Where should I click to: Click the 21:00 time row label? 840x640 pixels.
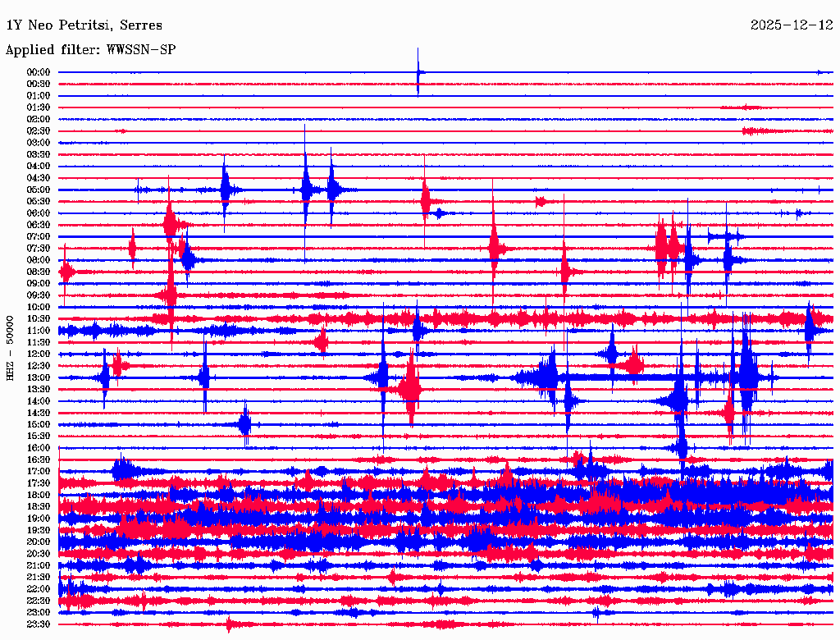pyautogui.click(x=39, y=565)
